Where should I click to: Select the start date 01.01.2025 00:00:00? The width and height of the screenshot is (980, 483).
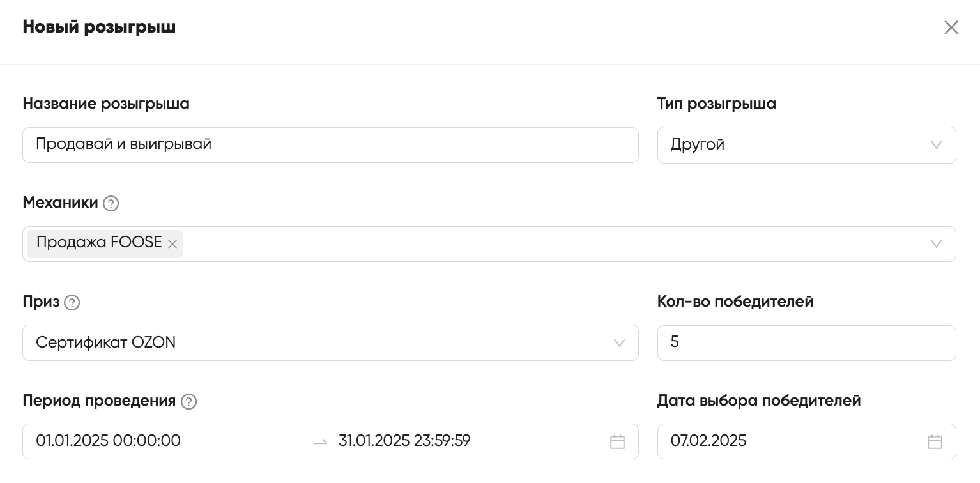[108, 441]
